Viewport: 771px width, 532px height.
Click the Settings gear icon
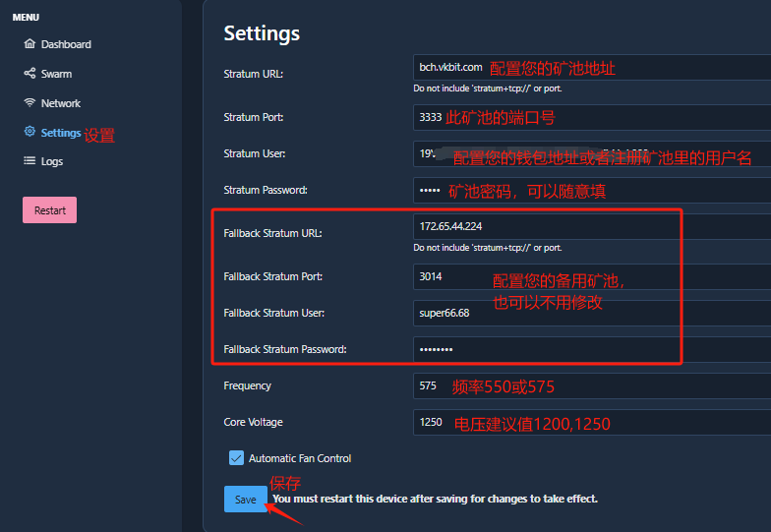coord(30,132)
